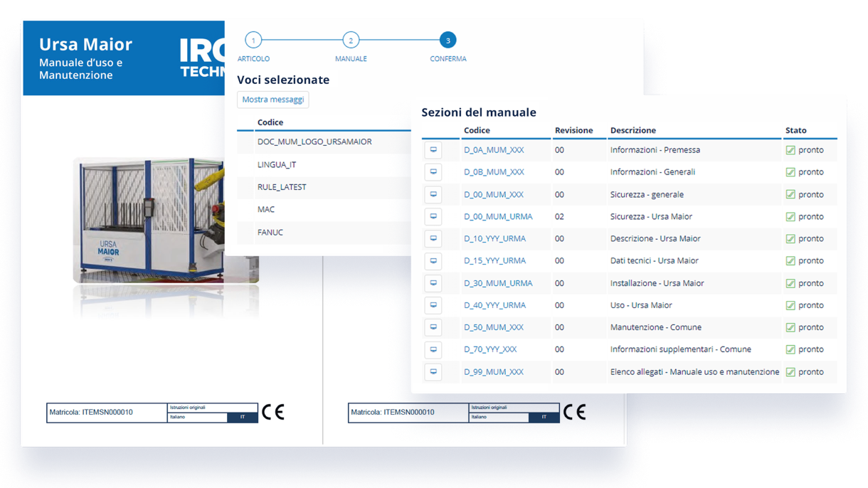This screenshot has width=868, height=488.
Task: Click the pronto status icon for Sicurezza - generale
Action: click(790, 194)
